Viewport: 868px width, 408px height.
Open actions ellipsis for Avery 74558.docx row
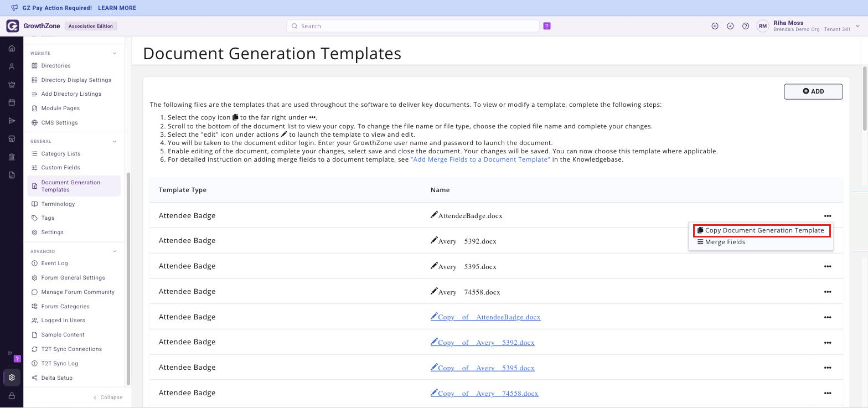(828, 292)
